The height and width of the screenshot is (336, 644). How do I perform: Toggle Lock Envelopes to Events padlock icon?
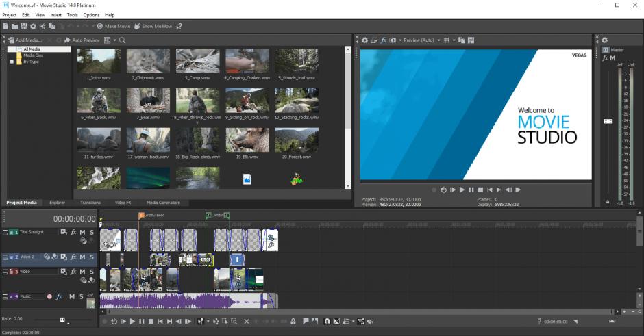(293, 322)
